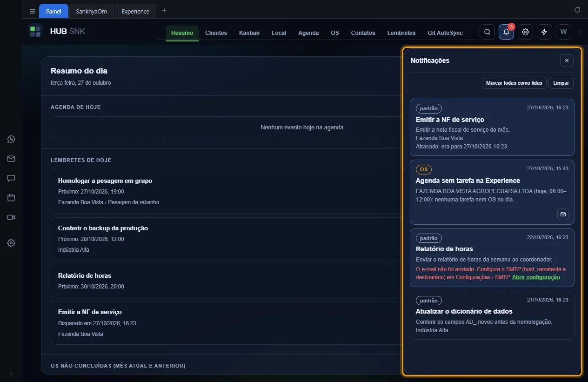Click OS não concluídas section header
This screenshot has width=588, height=382.
(x=118, y=366)
